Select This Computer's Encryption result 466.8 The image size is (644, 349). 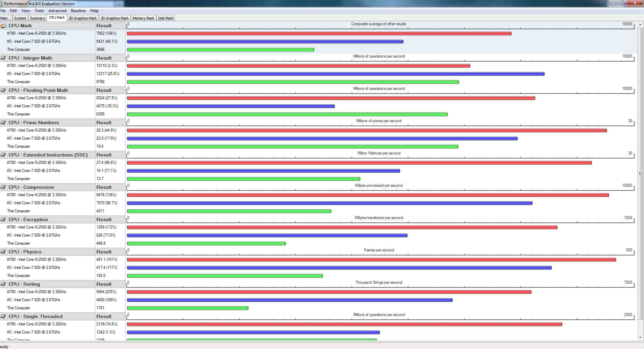tap(101, 243)
